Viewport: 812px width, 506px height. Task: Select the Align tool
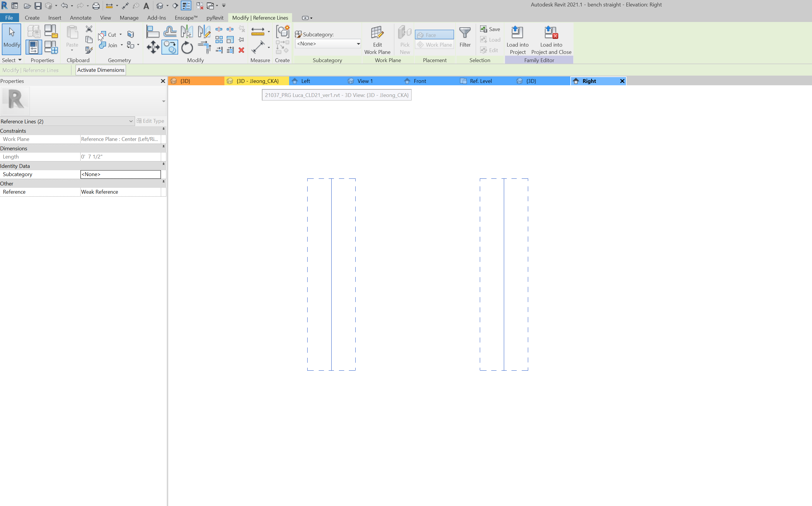click(153, 31)
